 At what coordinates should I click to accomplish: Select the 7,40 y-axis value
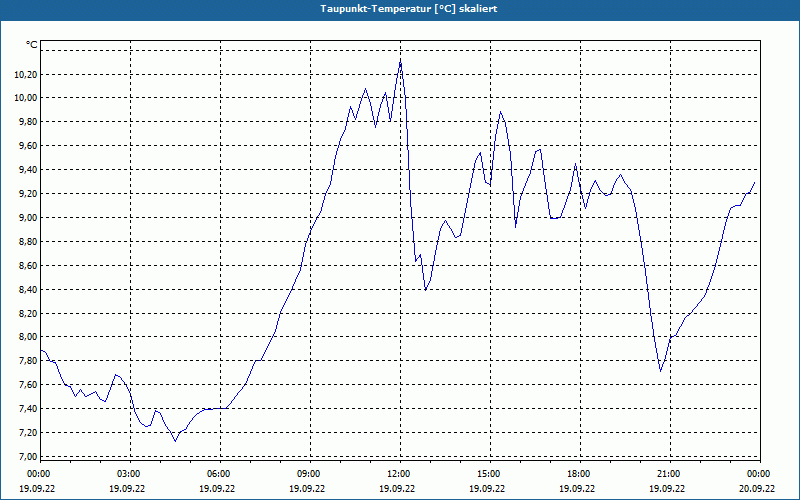click(x=28, y=409)
